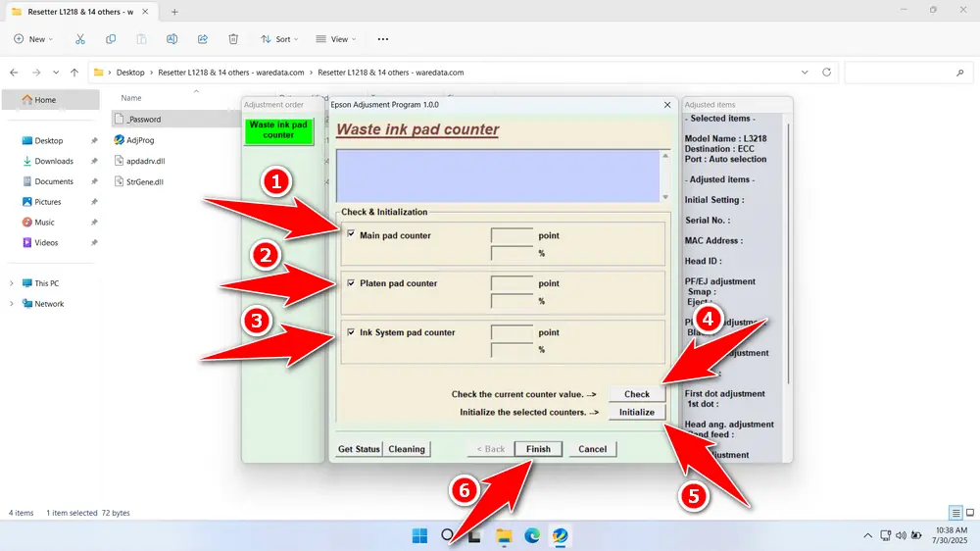Click the search box in Explorer

point(906,73)
